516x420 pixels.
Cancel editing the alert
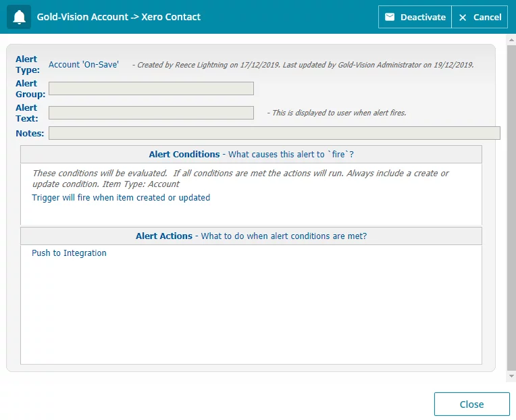point(480,17)
